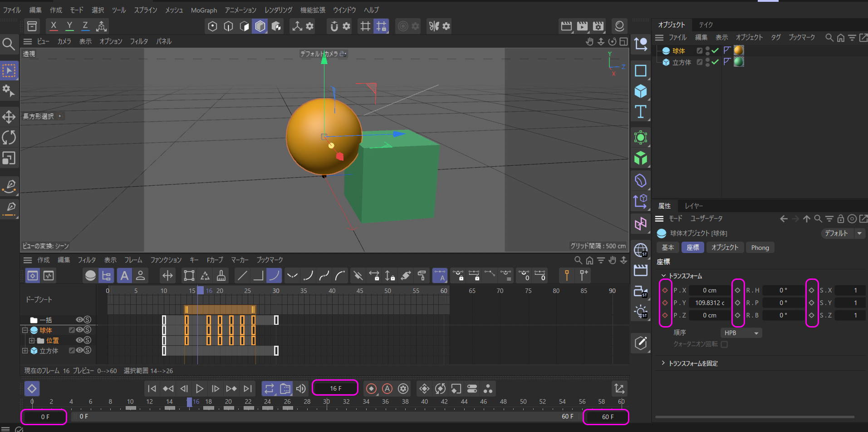This screenshot has height=432, width=868.
Task: Jump to the animation start
Action: click(x=152, y=389)
